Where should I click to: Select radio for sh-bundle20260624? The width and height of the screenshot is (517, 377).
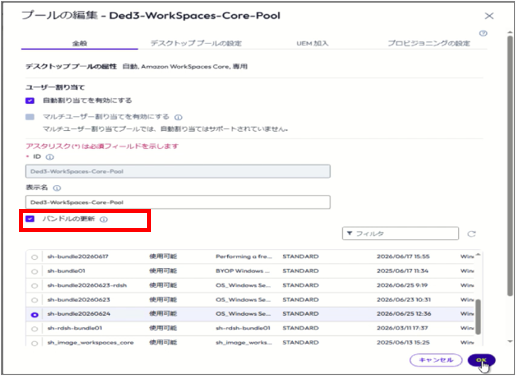(x=34, y=314)
